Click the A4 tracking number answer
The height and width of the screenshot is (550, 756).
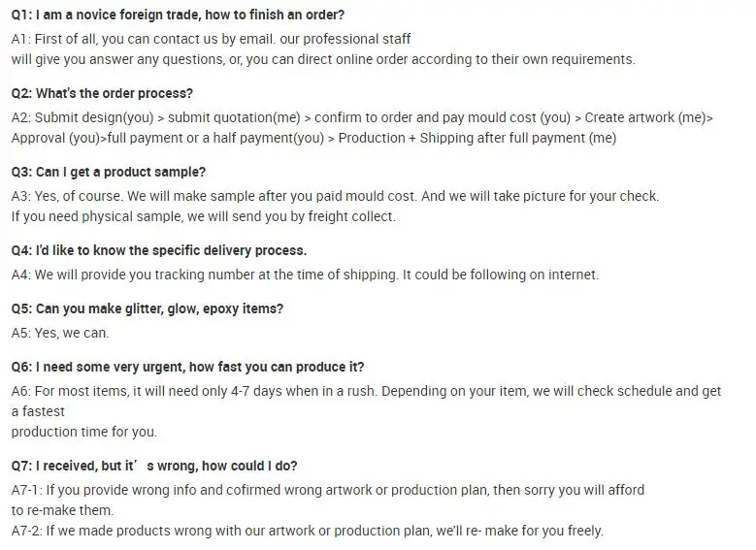[305, 275]
